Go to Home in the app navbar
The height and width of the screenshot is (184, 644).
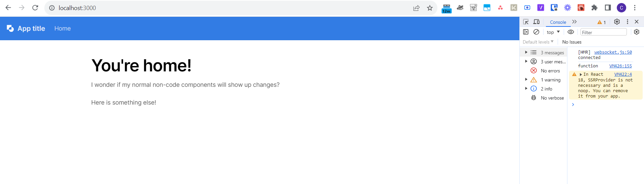click(62, 28)
